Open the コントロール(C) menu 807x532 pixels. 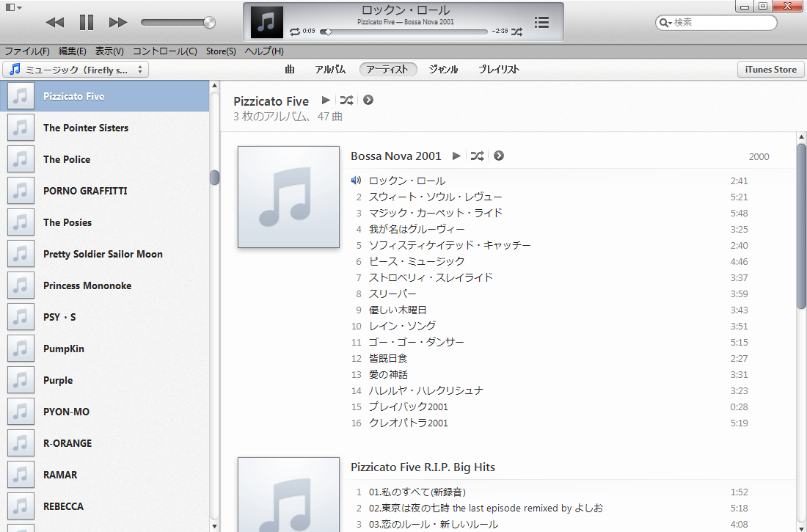coord(164,51)
